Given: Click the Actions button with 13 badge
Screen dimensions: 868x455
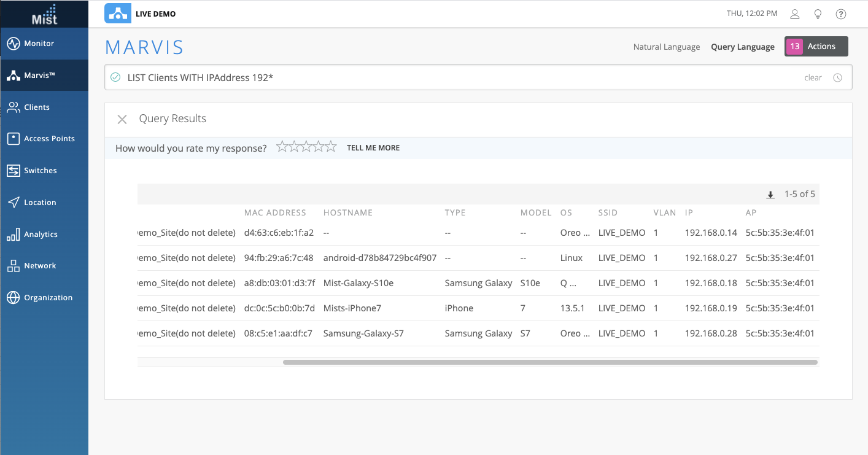Looking at the screenshot, I should [816, 47].
